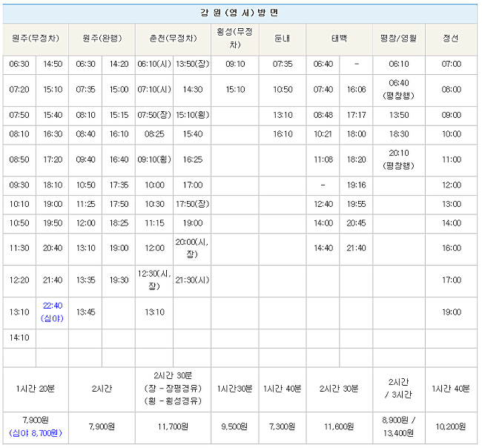482x448 pixels.
Task: Select the 07:00 정선 departure
Action: point(452,64)
